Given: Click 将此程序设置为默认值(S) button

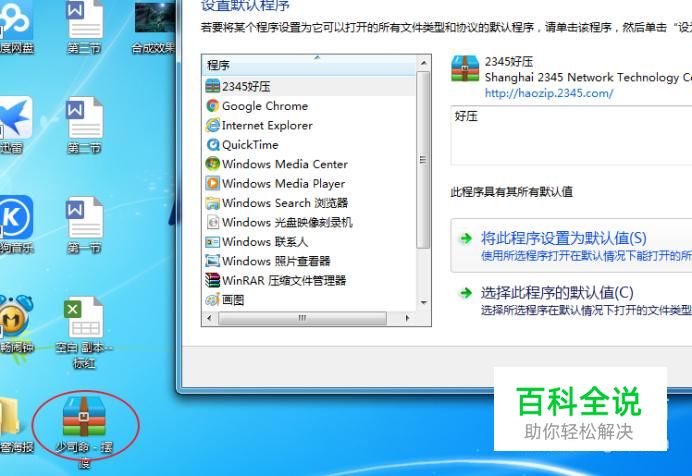Looking at the screenshot, I should [x=571, y=245].
